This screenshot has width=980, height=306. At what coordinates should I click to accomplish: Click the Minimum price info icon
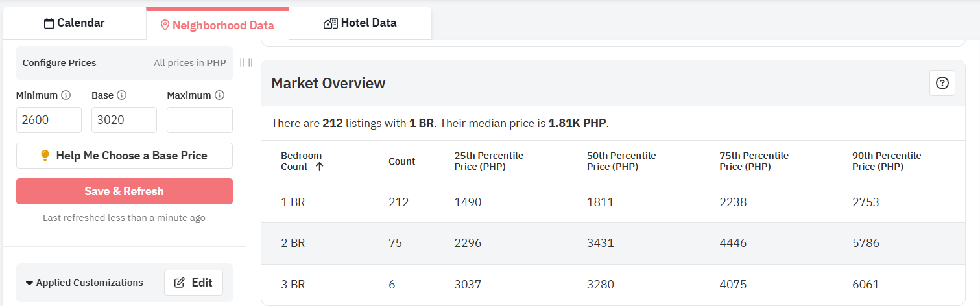tap(66, 95)
